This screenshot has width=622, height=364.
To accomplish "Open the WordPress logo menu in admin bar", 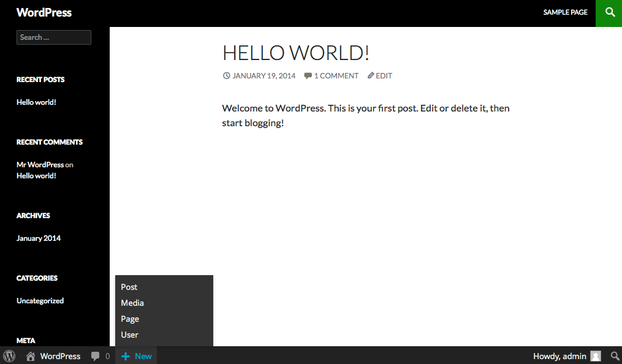I will click(9, 356).
